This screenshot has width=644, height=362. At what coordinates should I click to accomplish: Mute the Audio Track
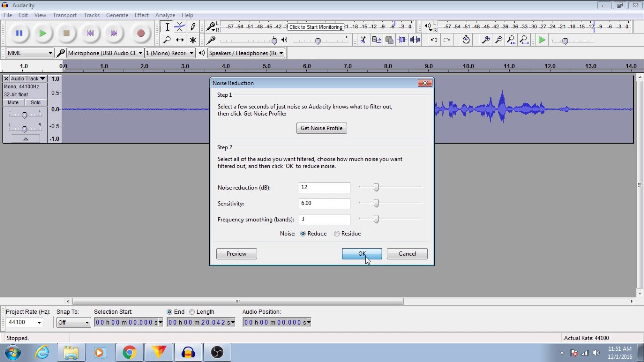[13, 102]
